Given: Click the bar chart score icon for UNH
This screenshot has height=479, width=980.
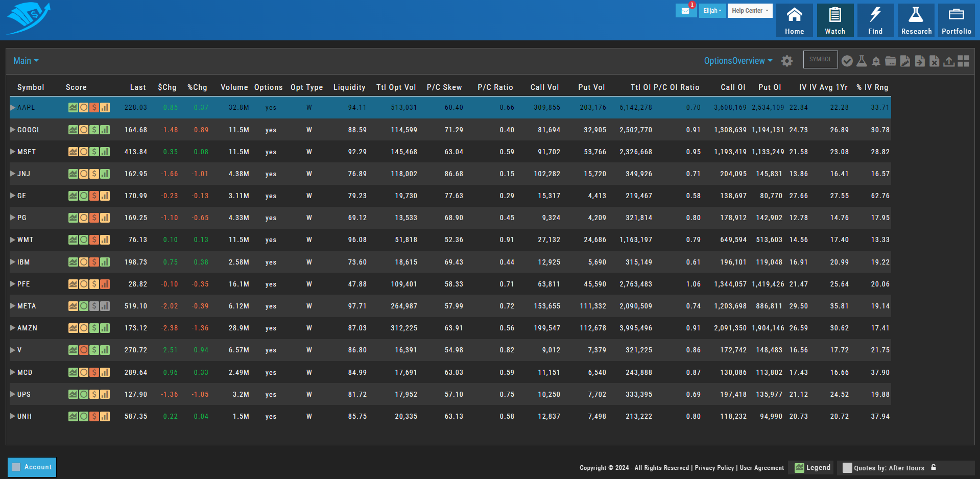Looking at the screenshot, I should pos(105,416).
